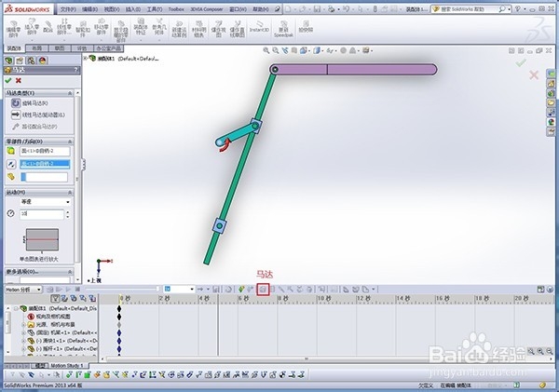Open the Toolbox menu
The image size is (559, 392).
[176, 9]
